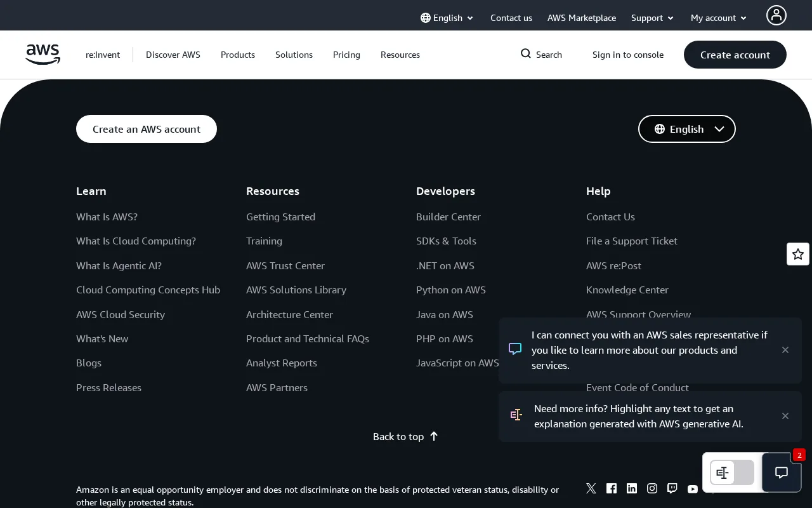Expand the Support dropdown menu

tap(653, 18)
